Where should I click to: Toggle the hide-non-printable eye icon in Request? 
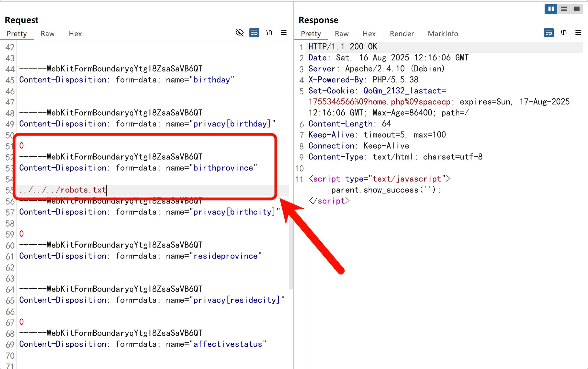click(x=240, y=32)
